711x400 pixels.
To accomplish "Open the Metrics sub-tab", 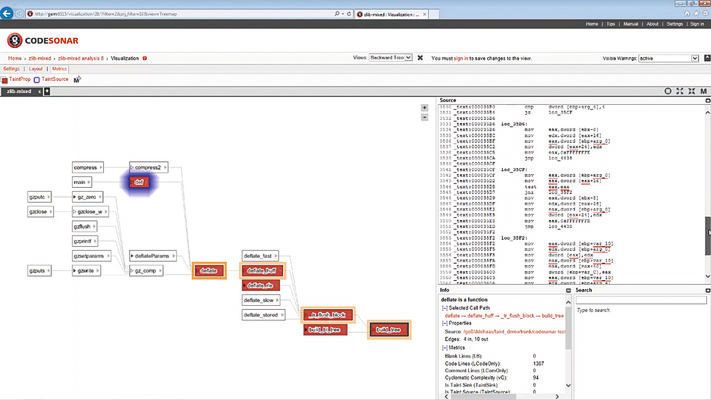I will click(59, 69).
